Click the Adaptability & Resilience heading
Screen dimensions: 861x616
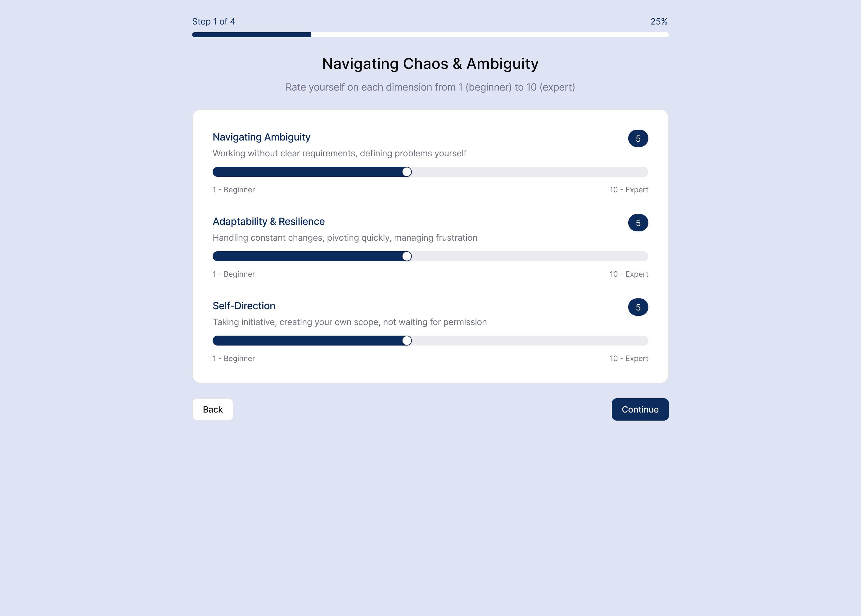tap(269, 221)
